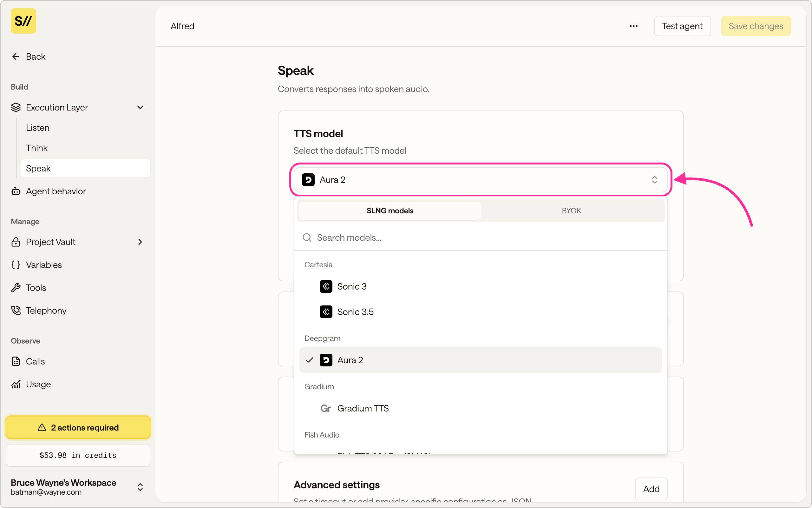This screenshot has height=508, width=812.
Task: Click the Alfred agent name
Action: (182, 26)
